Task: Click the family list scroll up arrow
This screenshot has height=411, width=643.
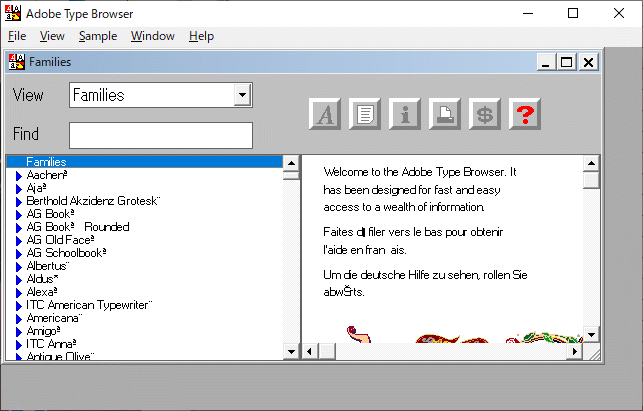Action: [292, 163]
